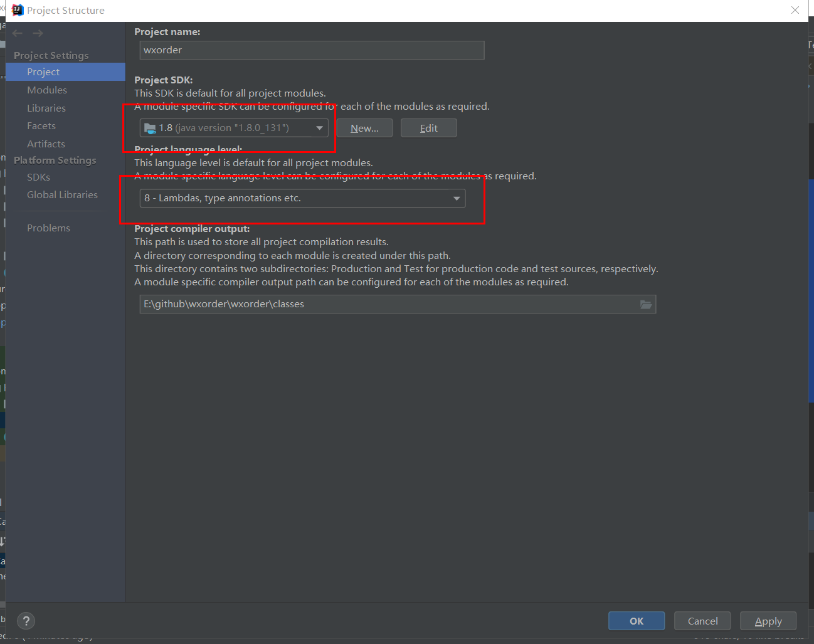Click the New... SDK button

pos(364,128)
